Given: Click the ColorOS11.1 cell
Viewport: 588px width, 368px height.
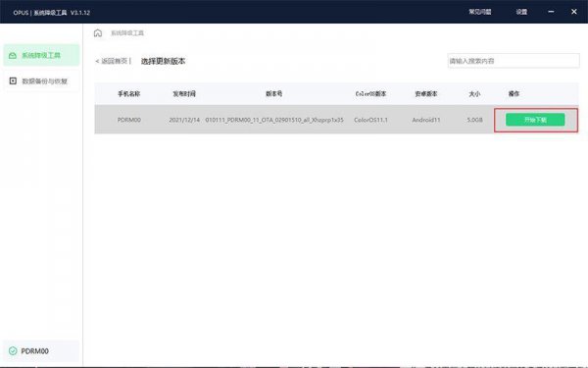Looking at the screenshot, I should click(370, 120).
